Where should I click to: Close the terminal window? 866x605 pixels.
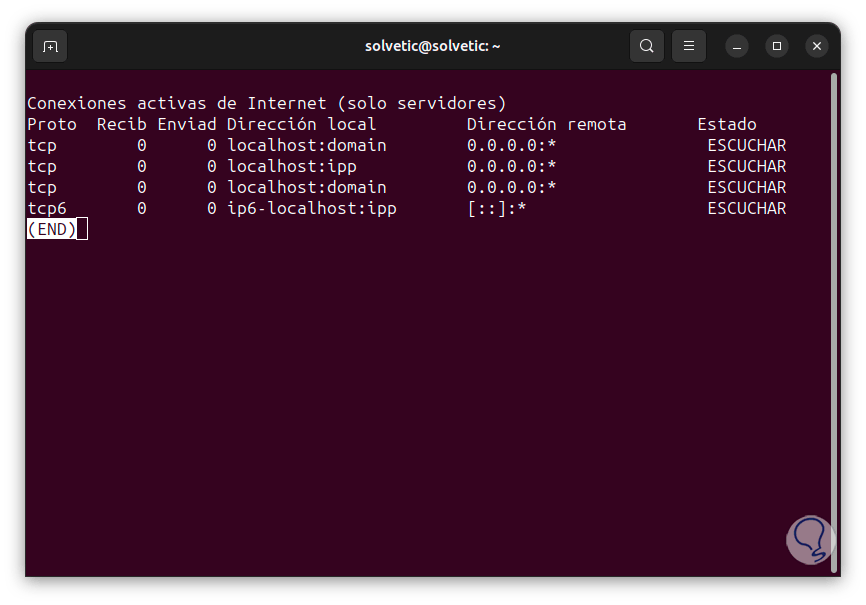click(817, 46)
